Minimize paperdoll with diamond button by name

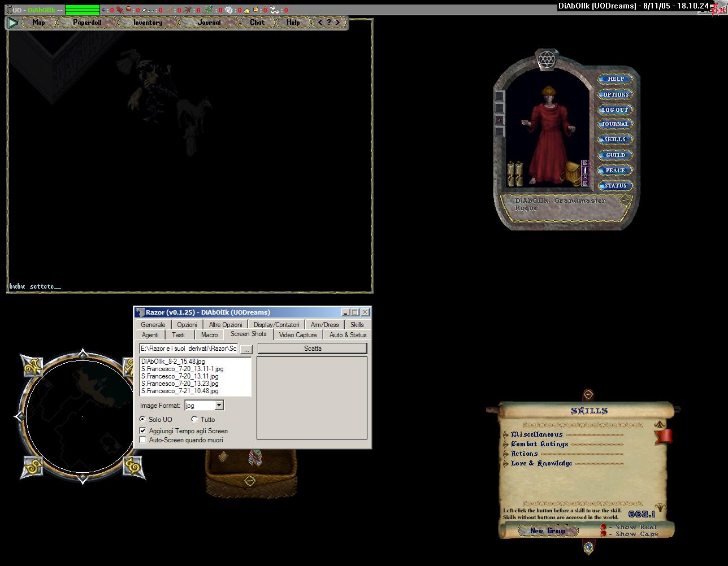click(x=625, y=199)
